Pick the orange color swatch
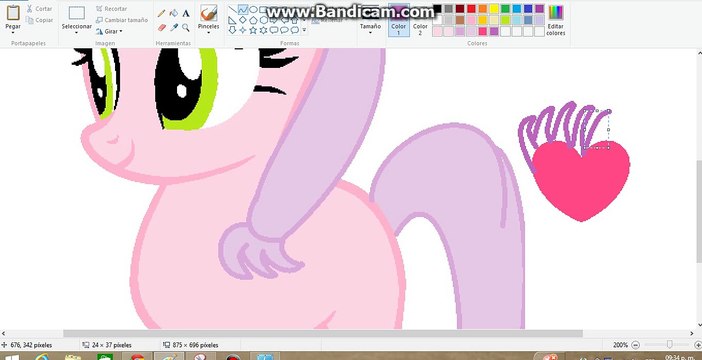The height and width of the screenshot is (360, 702). click(x=483, y=9)
